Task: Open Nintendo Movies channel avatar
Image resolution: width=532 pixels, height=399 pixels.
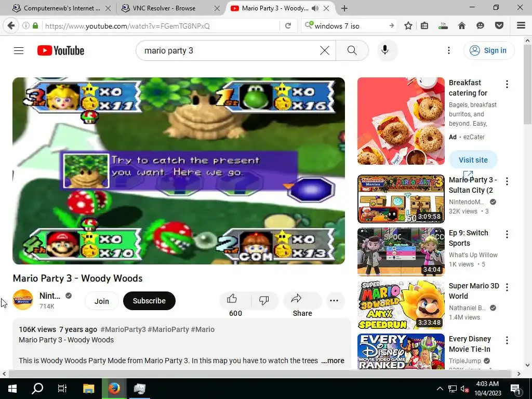Action: coord(23,300)
